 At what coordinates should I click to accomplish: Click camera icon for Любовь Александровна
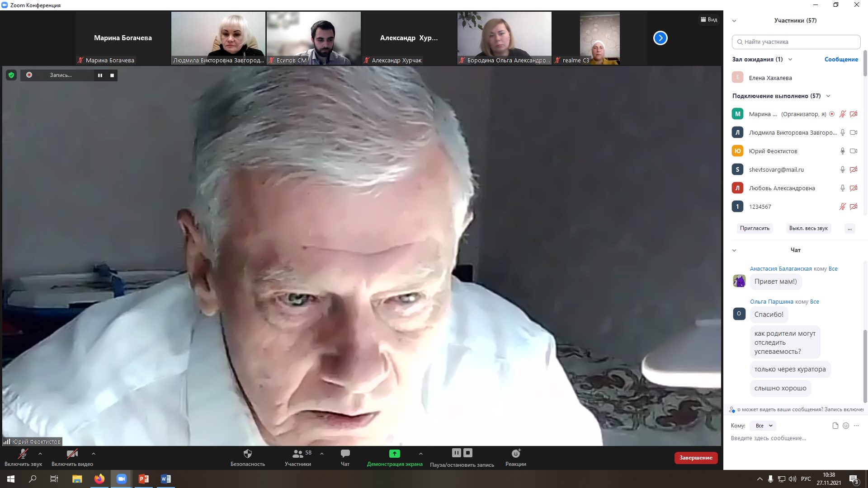pos(854,188)
